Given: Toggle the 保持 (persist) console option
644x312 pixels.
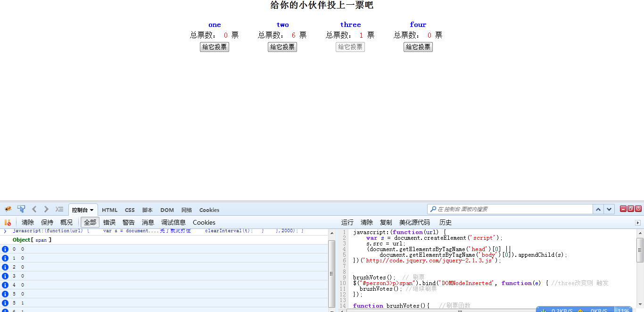Looking at the screenshot, I should click(47, 222).
